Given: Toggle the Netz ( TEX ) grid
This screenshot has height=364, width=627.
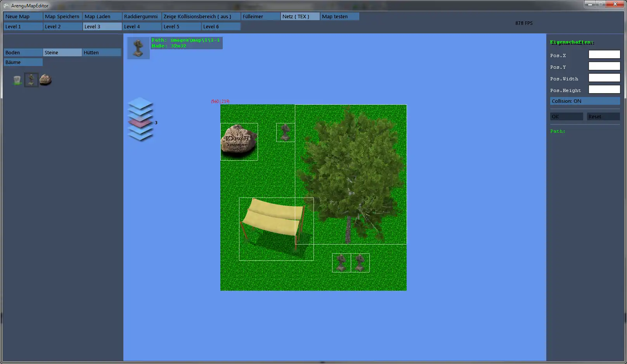Looking at the screenshot, I should [x=300, y=16].
